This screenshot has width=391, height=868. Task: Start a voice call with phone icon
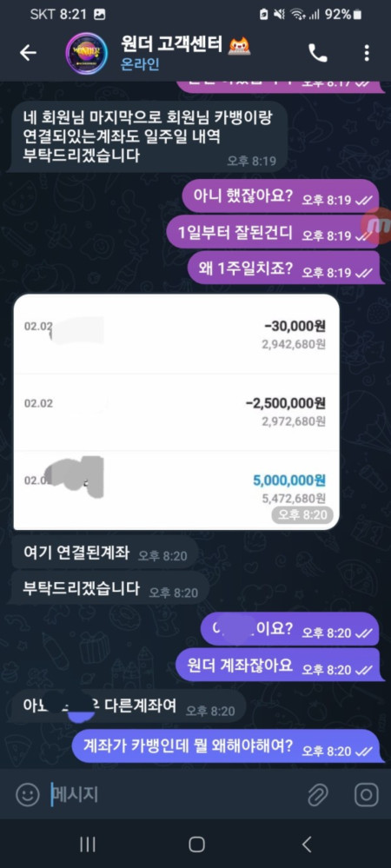(317, 53)
